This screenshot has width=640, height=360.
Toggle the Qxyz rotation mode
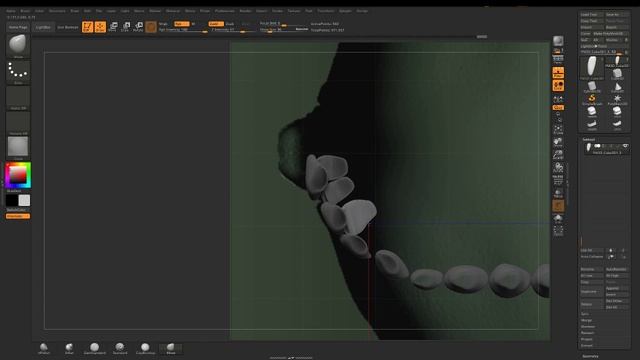tap(558, 107)
